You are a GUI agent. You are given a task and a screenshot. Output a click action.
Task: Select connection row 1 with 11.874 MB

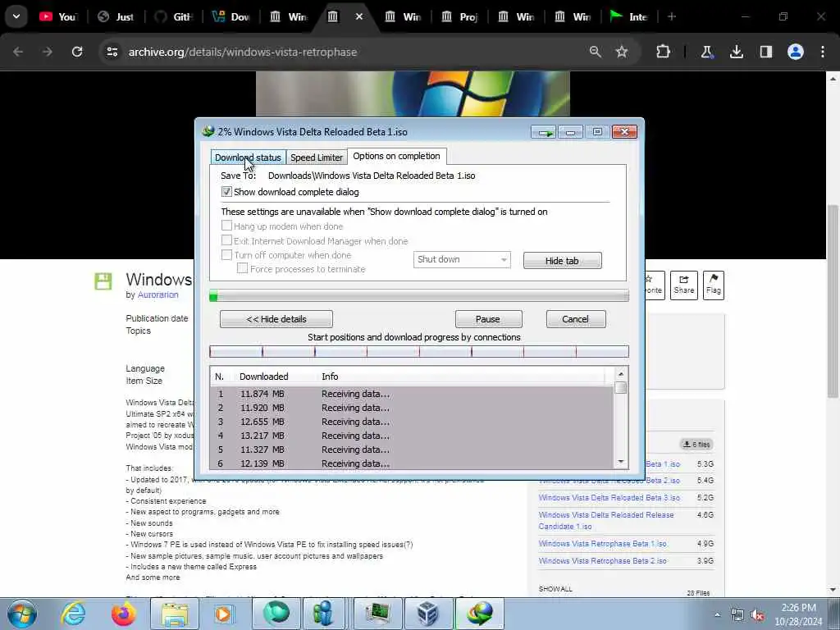tap(412, 394)
